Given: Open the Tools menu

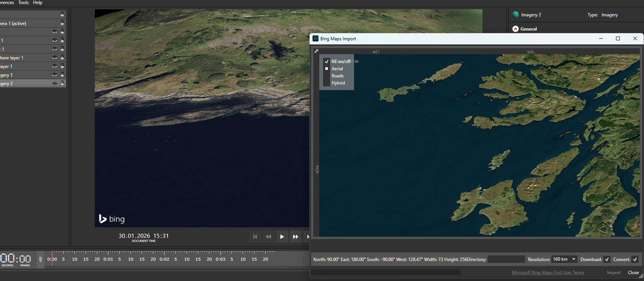Looking at the screenshot, I should [24, 3].
